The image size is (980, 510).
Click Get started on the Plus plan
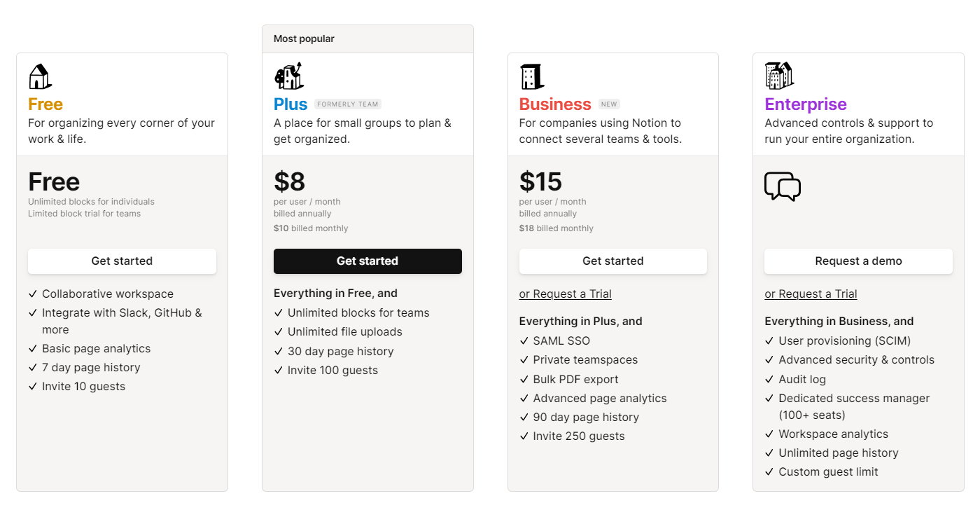click(367, 261)
